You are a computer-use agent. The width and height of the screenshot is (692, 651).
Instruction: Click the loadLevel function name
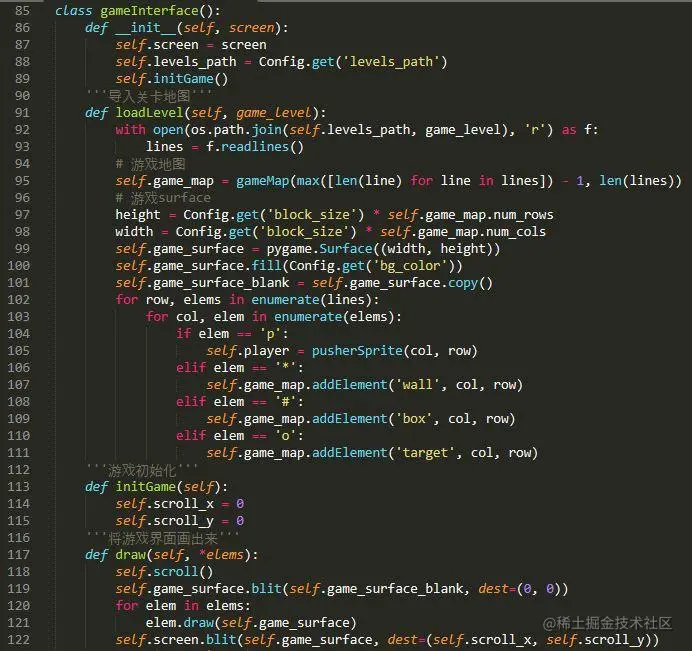point(150,113)
